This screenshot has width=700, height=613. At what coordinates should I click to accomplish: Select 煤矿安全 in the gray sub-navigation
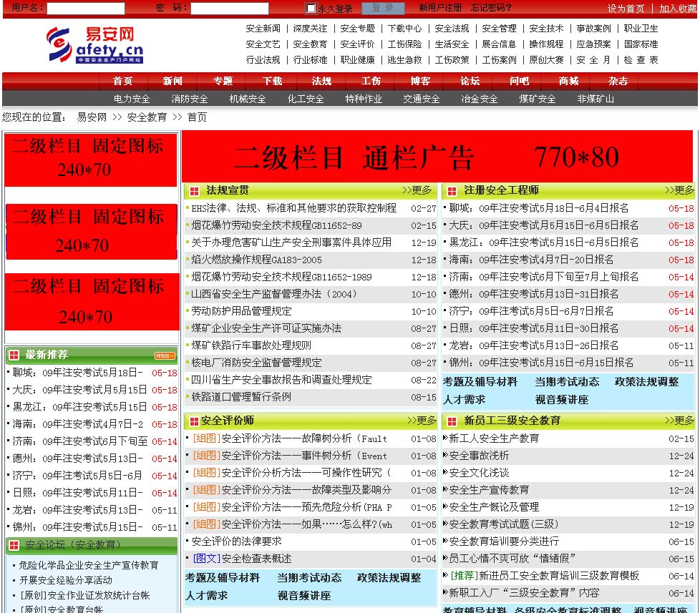click(x=538, y=99)
